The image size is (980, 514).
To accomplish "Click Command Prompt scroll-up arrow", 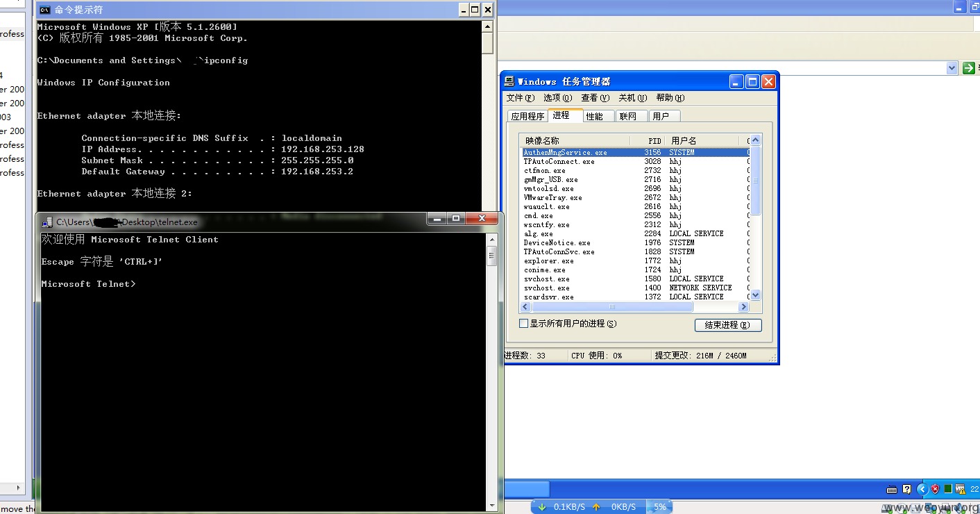I will tap(488, 26).
